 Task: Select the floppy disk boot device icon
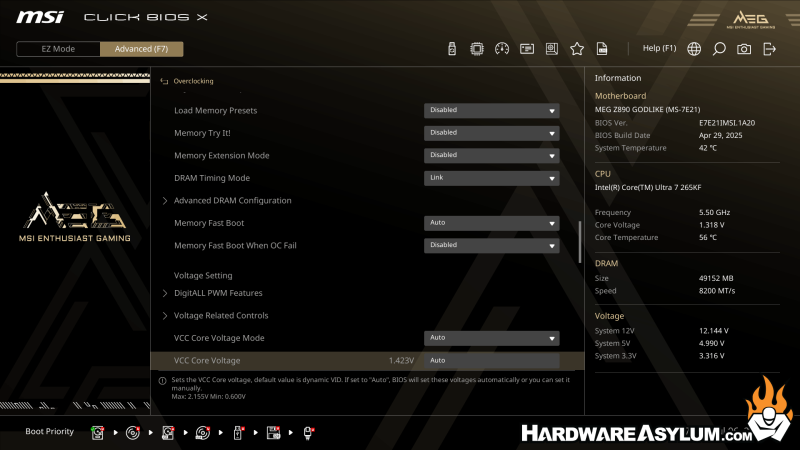[273, 433]
